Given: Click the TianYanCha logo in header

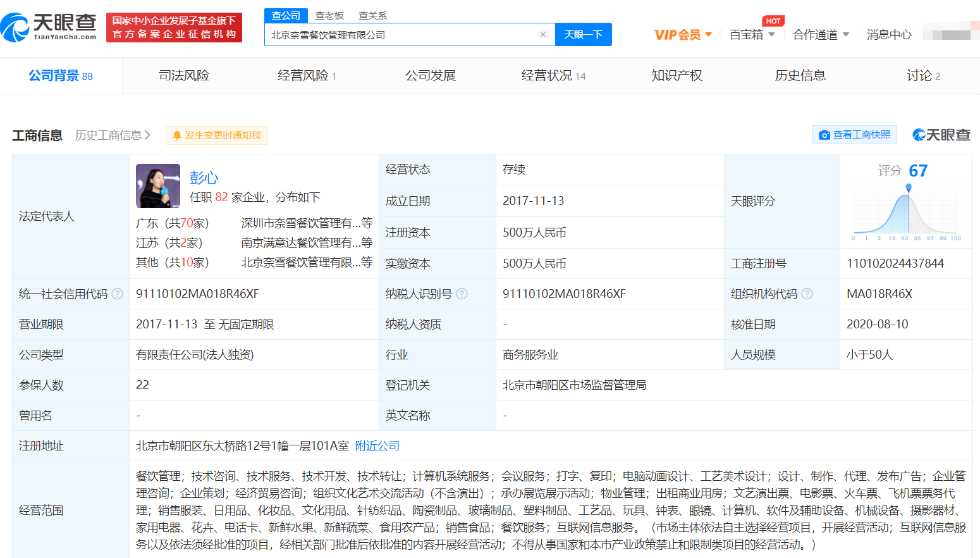Looking at the screenshot, I should [x=49, y=27].
